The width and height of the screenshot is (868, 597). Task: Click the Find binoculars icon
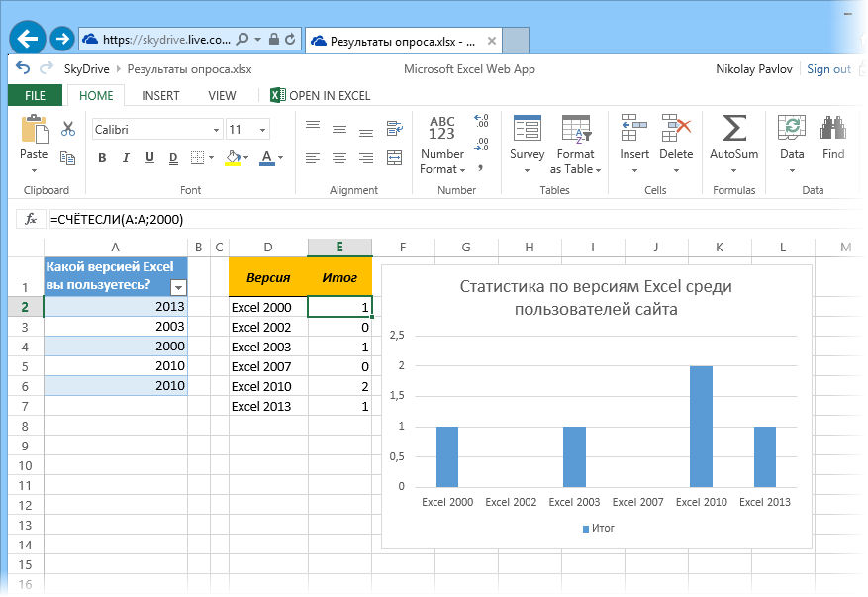pyautogui.click(x=833, y=129)
